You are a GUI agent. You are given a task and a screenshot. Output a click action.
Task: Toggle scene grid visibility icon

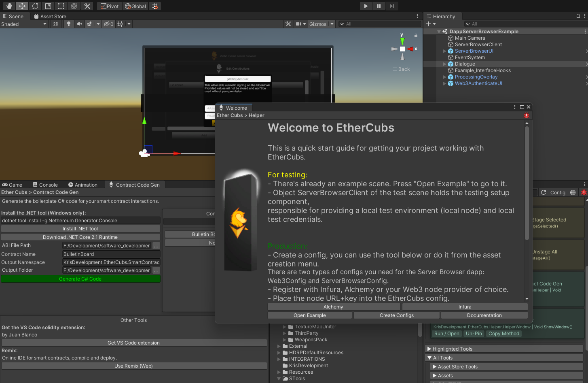[120, 24]
